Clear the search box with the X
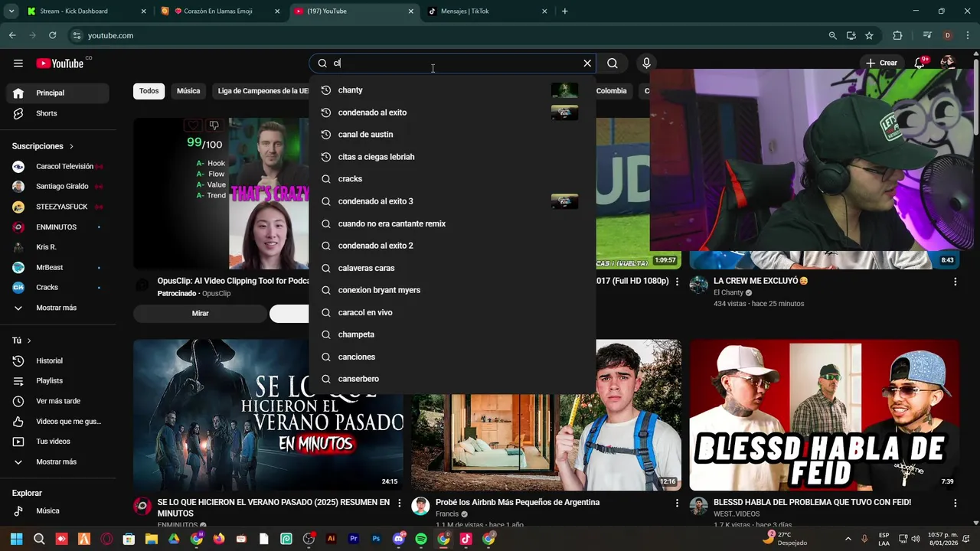This screenshot has height=551, width=980. coord(587,64)
